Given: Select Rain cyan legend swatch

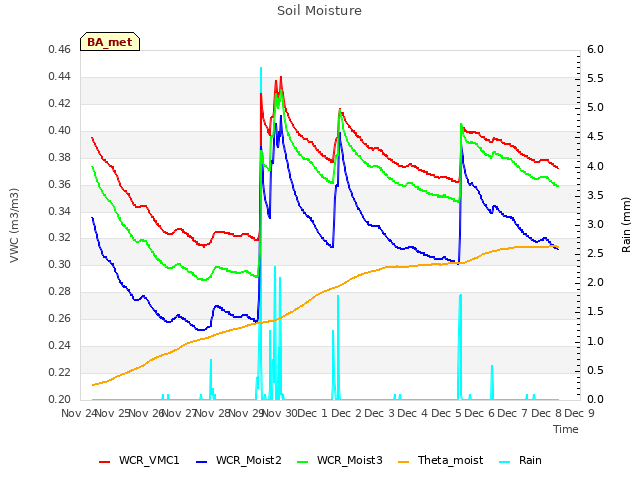Looking at the screenshot, I should [x=505, y=461].
